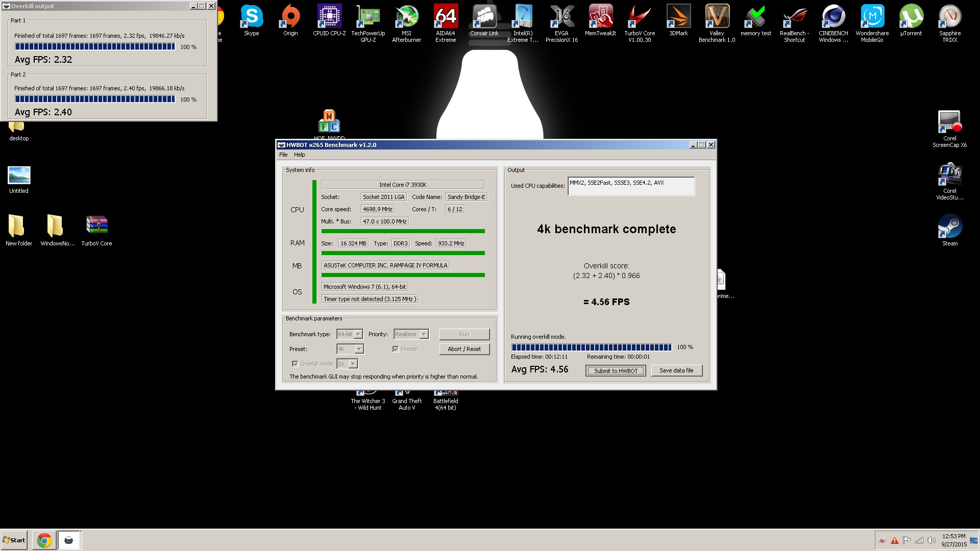This screenshot has width=980, height=551.
Task: Expand the Overkill mode 2x dropdown
Action: (x=353, y=364)
